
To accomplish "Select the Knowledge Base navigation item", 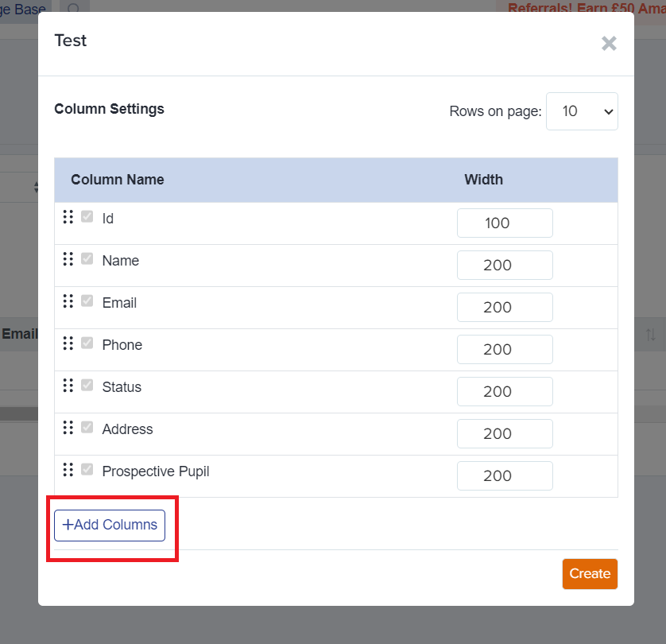I will [x=22, y=9].
